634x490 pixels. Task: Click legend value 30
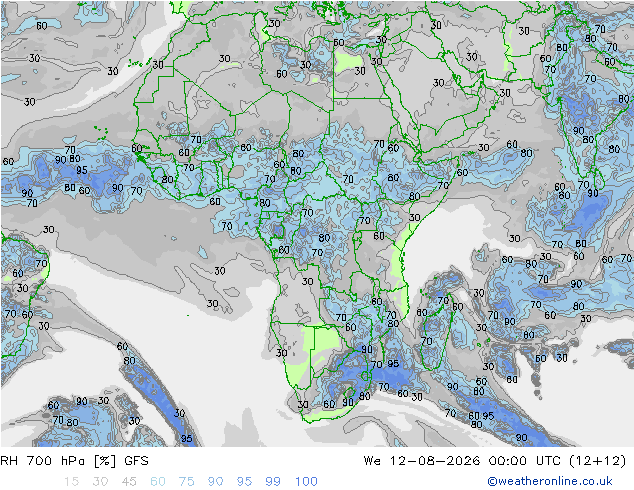(x=100, y=482)
